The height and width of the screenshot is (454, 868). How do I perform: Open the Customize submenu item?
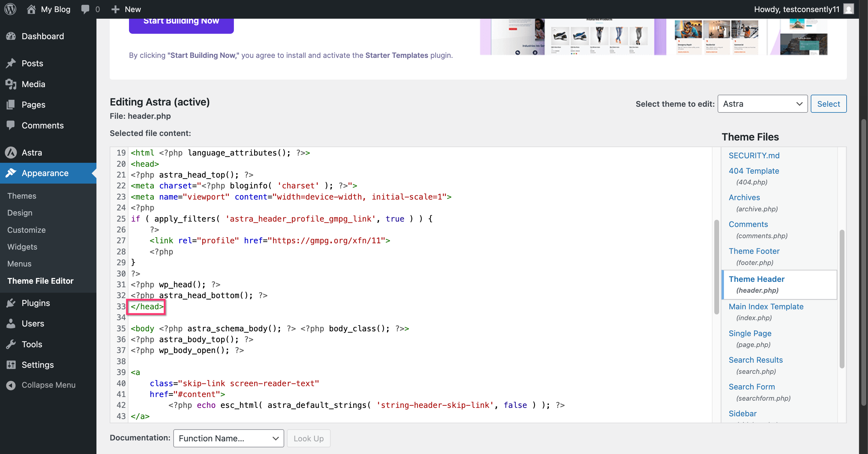(x=26, y=230)
